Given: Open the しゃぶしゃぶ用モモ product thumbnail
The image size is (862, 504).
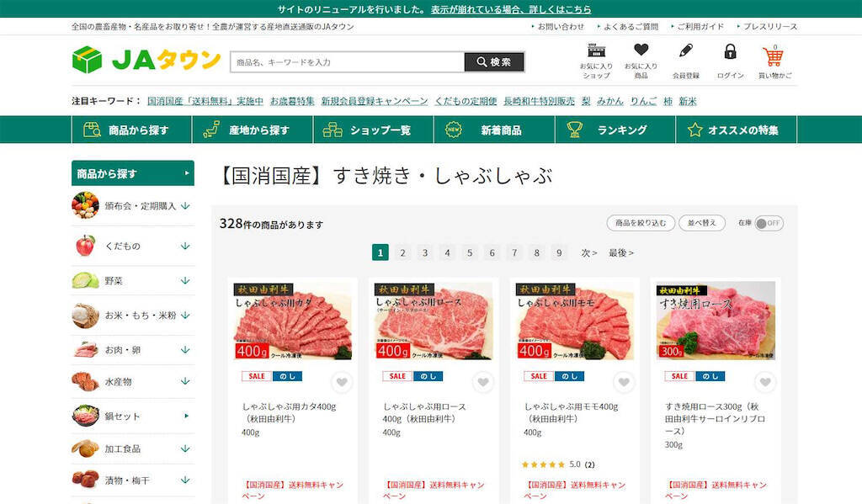Looking at the screenshot, I should pos(574,321).
